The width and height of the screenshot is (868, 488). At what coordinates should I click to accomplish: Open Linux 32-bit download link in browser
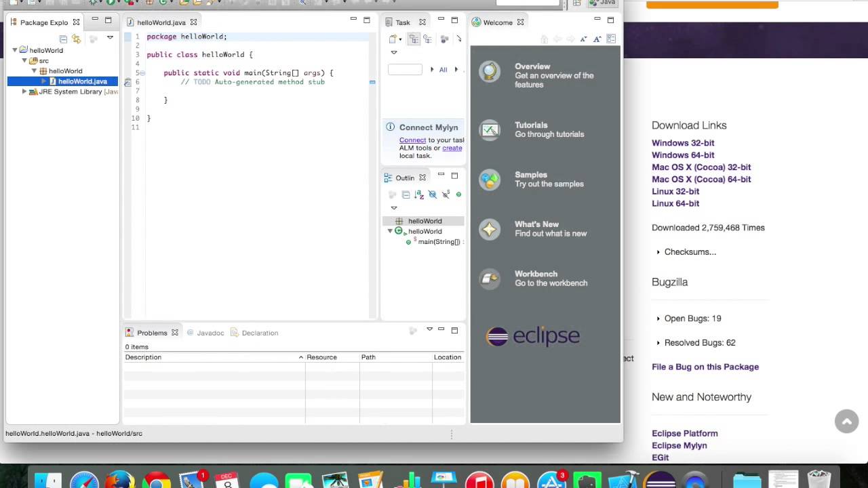[675, 191]
